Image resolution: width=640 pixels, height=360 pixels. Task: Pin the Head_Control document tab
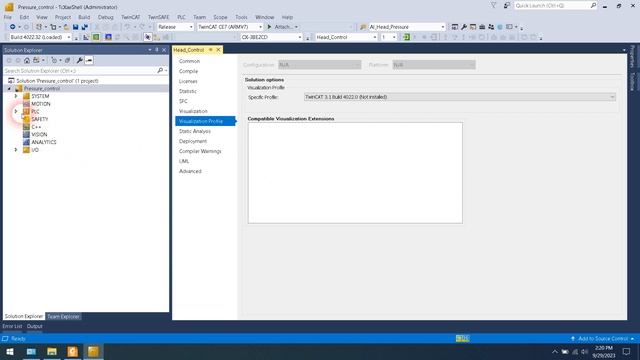211,50
